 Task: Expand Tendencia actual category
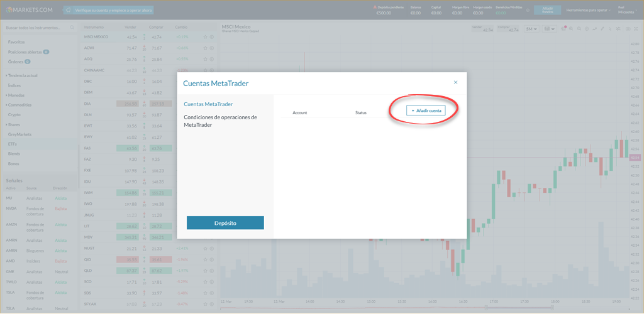pyautogui.click(x=22, y=75)
